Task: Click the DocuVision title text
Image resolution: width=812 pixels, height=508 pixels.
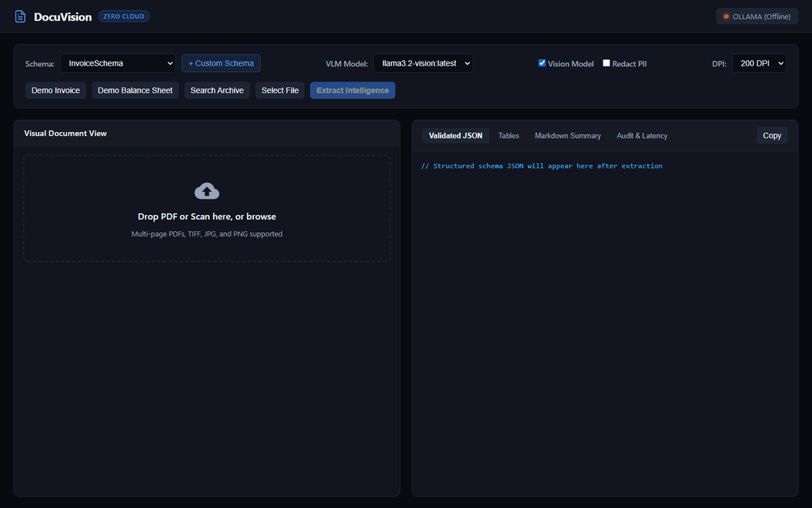Action: coord(63,17)
